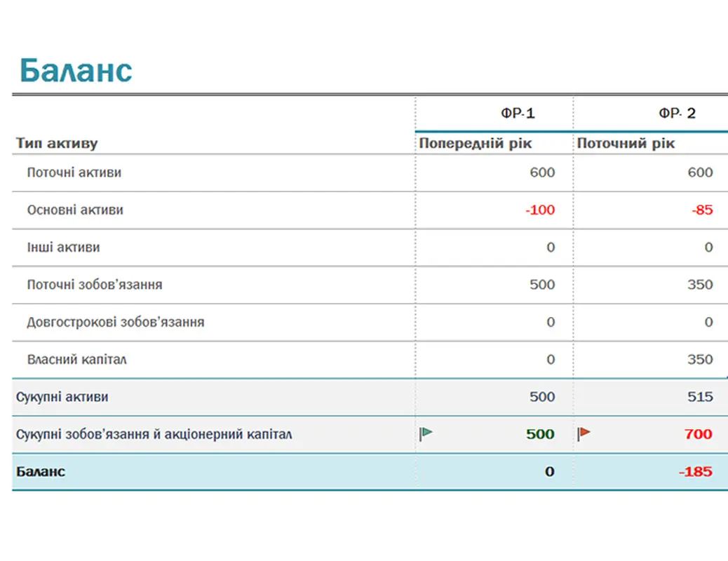Select the ФР-1 column header

pyautogui.click(x=517, y=112)
